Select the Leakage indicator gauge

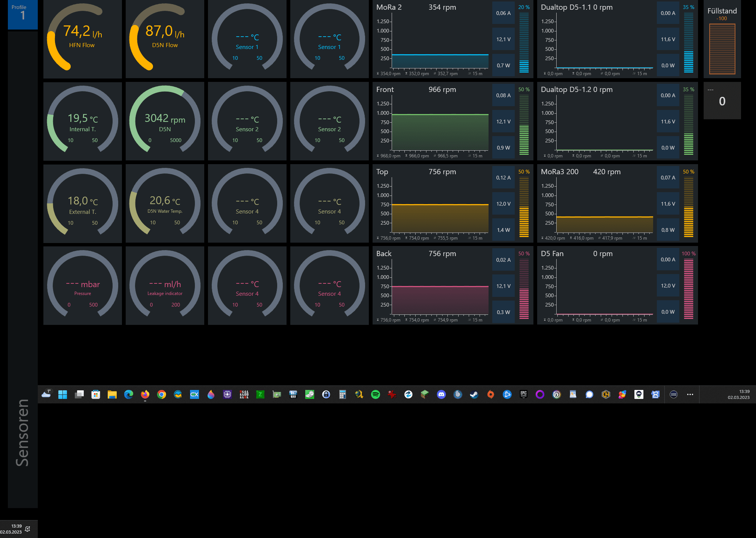click(x=165, y=286)
